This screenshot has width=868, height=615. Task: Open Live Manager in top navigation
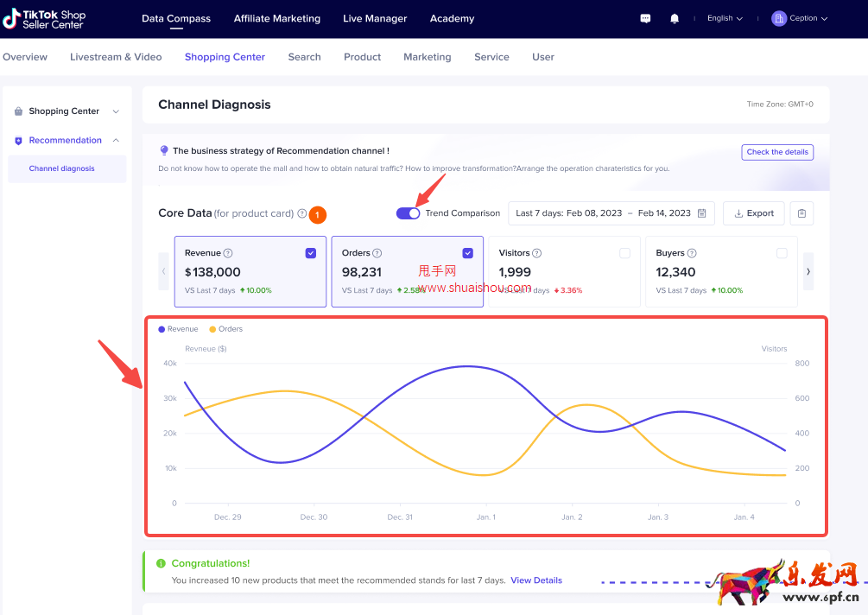click(375, 18)
